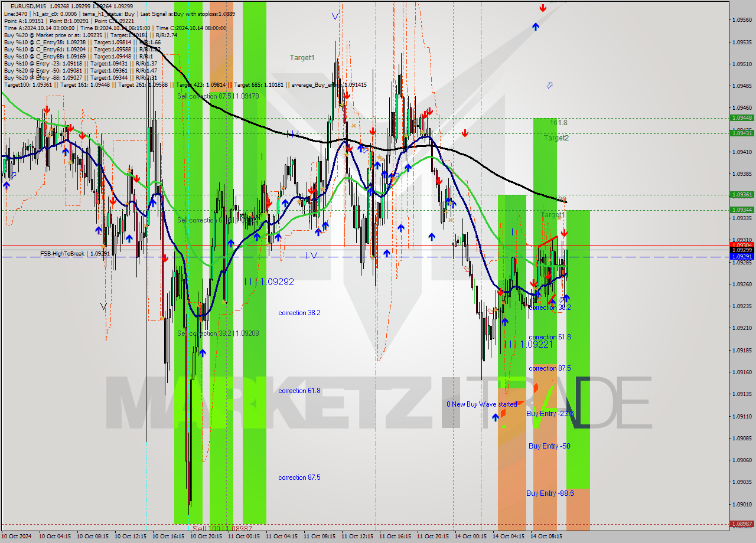The width and height of the screenshot is (756, 543).
Task: Click 1.09410 on the price axis
Action: (742, 152)
